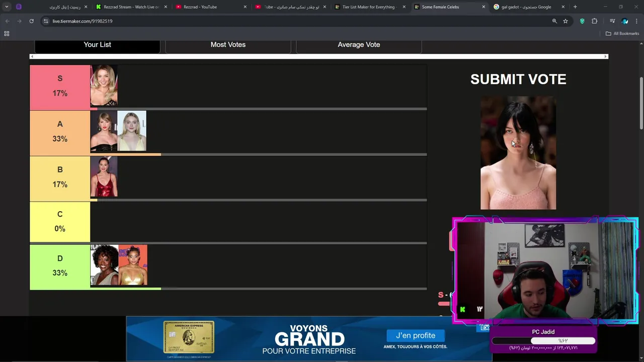644x362 pixels.
Task: Click the American Express gold card image
Action: [189, 337]
